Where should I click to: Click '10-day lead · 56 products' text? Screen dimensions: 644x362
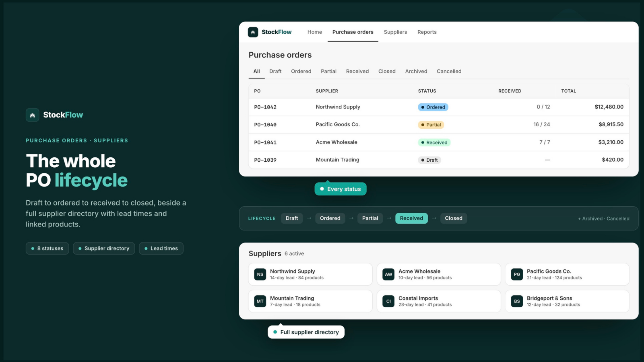coord(425,278)
